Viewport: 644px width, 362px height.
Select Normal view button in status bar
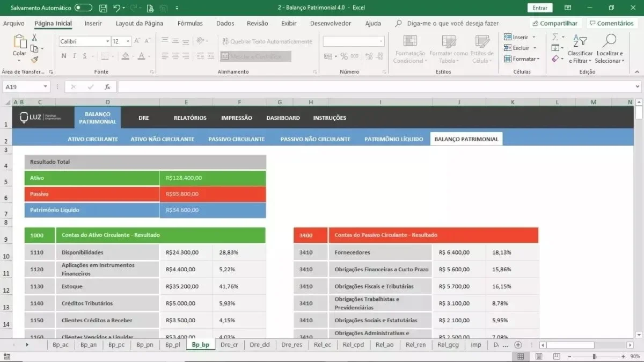point(521,357)
